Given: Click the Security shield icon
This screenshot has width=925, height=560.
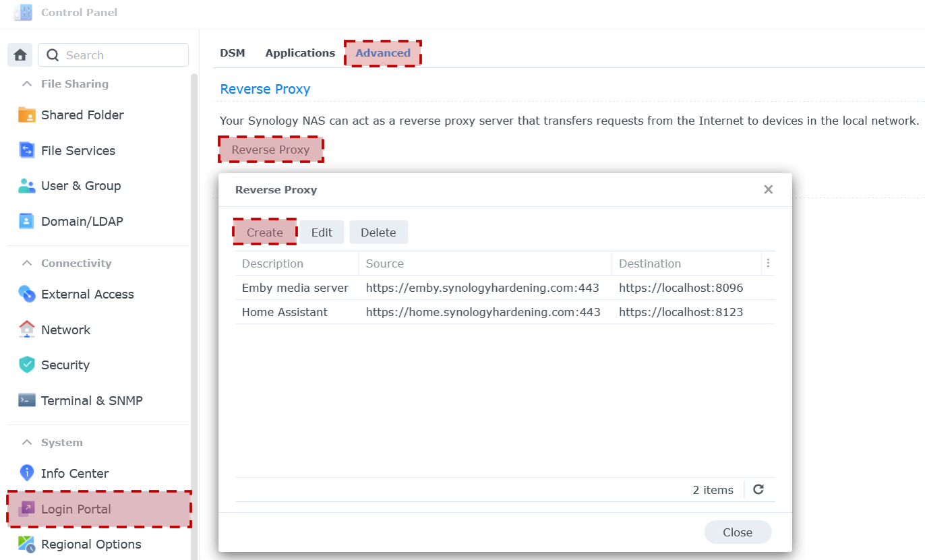Looking at the screenshot, I should (x=27, y=365).
